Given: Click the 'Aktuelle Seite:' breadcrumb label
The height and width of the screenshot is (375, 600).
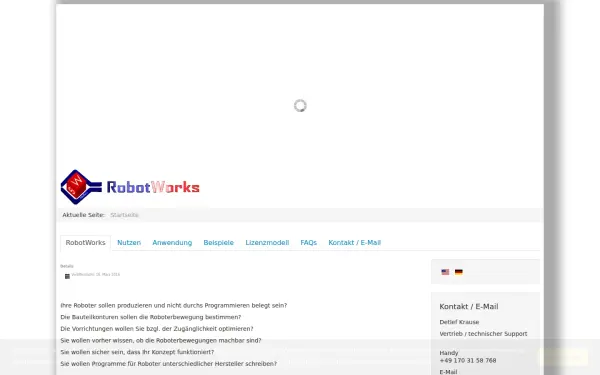Looking at the screenshot, I should tap(83, 215).
